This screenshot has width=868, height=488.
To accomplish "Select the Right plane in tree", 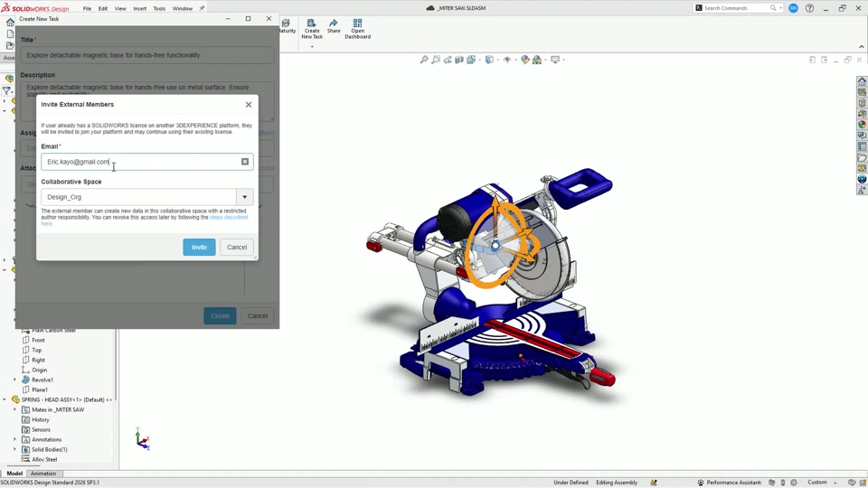I will [38, 361].
